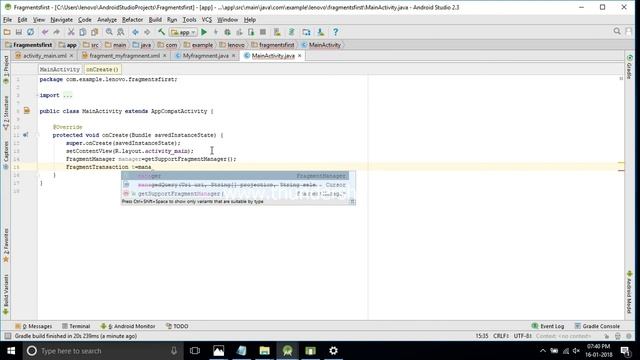Viewport: 640px width, 360px height.
Task: Click the lenovo breadcrumb folder
Action: (232, 45)
